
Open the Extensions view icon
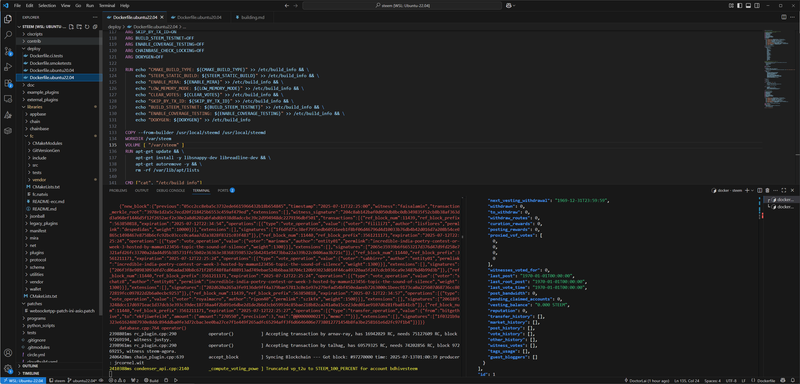8,83
